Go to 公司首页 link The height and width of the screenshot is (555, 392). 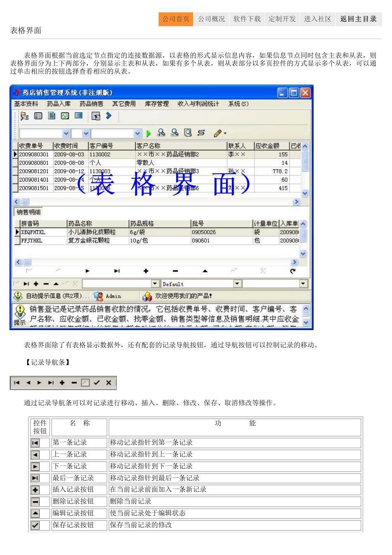176,19
